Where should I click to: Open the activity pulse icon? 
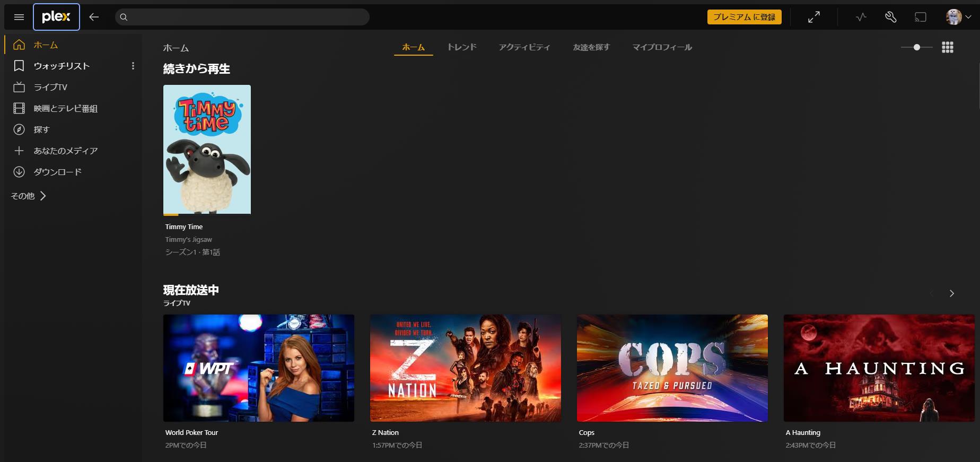(861, 17)
